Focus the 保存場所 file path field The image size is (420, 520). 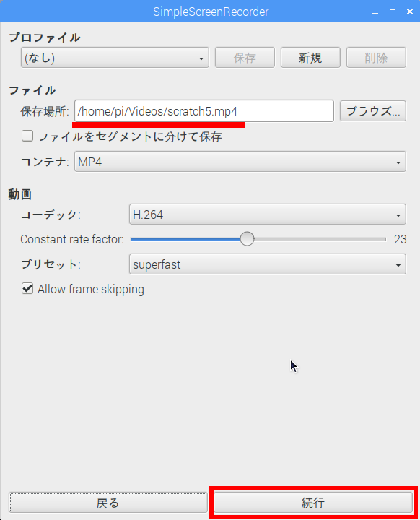[204, 111]
